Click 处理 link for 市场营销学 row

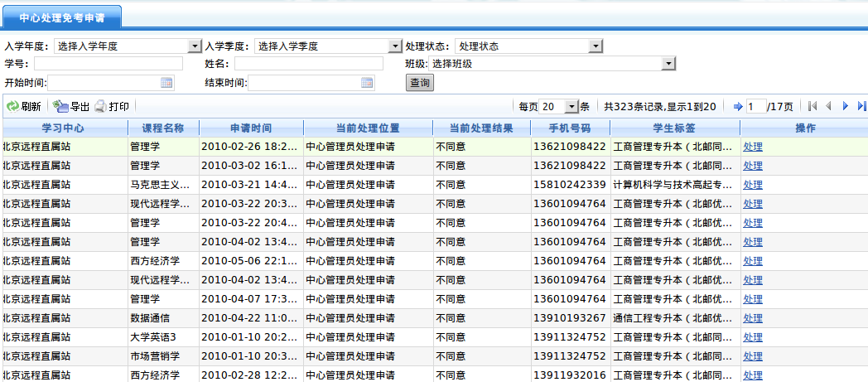pyautogui.click(x=753, y=356)
